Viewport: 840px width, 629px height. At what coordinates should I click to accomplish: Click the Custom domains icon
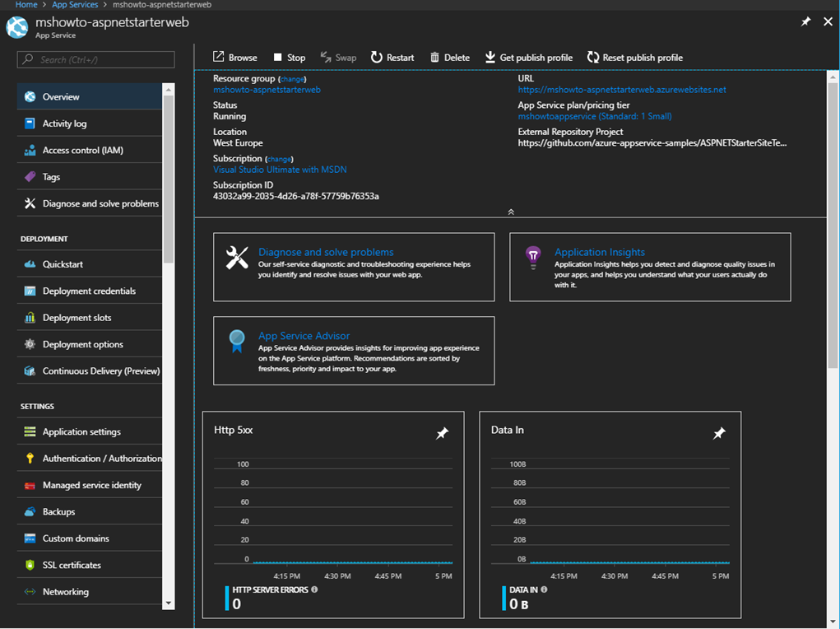coord(30,538)
